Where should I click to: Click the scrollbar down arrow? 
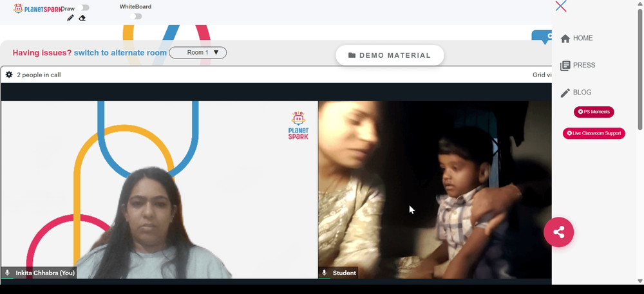click(x=640, y=281)
